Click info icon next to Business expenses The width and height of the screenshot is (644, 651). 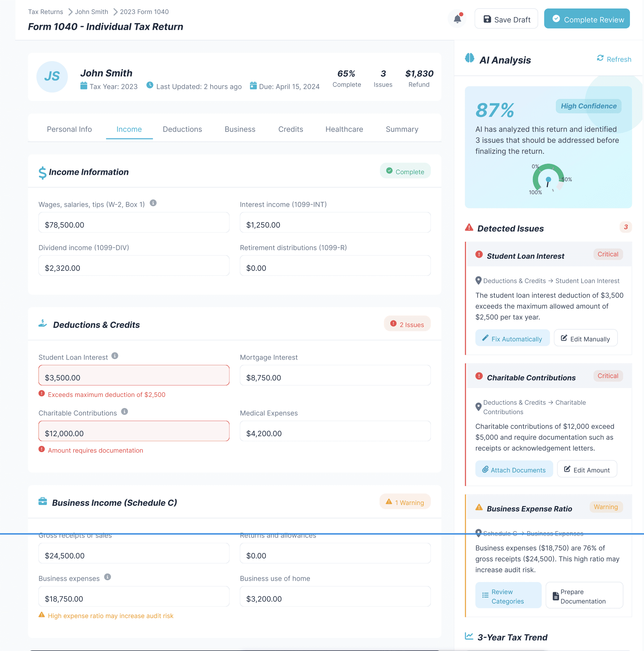coord(108,577)
